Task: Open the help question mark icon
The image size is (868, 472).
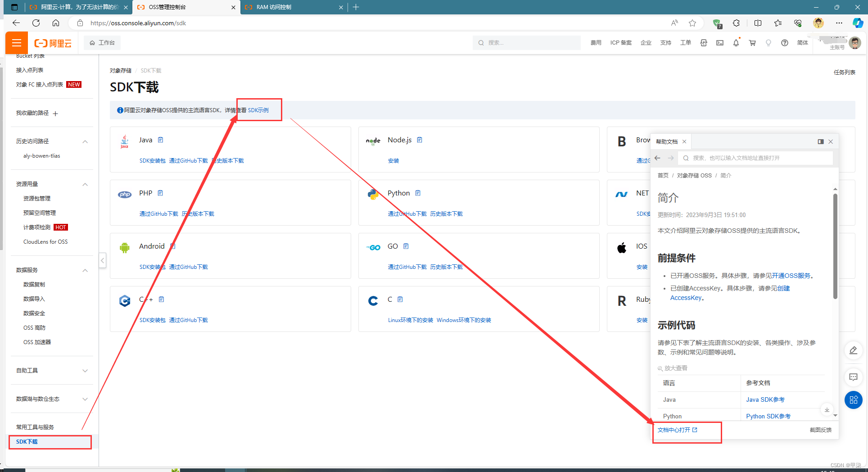Action: [785, 43]
